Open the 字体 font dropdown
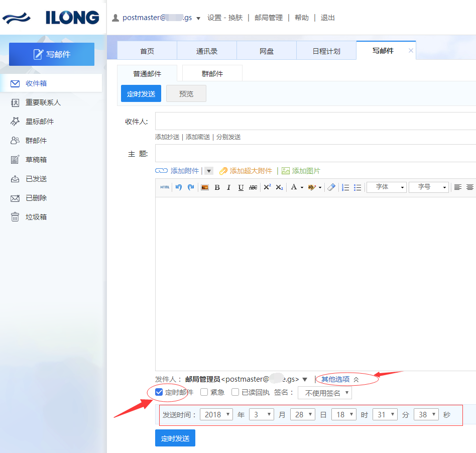476x453 pixels. pos(386,187)
